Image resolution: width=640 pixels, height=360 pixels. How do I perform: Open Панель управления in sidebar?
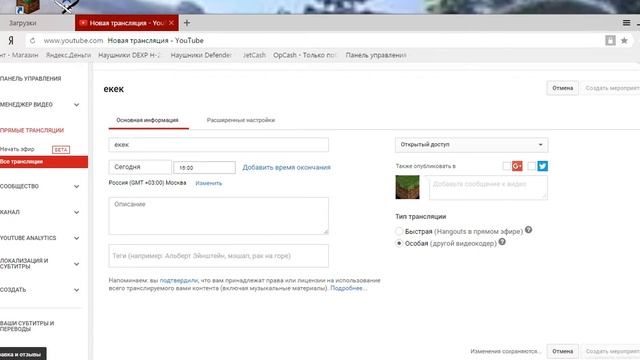point(31,78)
